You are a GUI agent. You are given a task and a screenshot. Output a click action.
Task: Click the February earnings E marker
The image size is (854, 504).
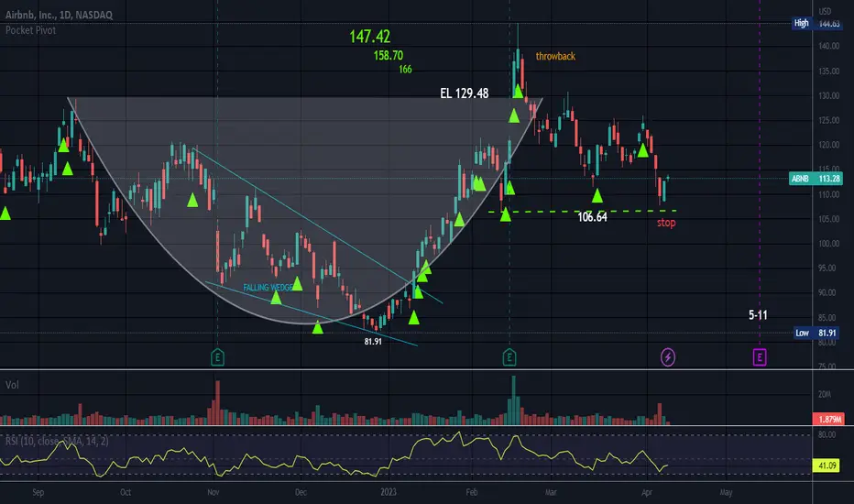point(509,357)
